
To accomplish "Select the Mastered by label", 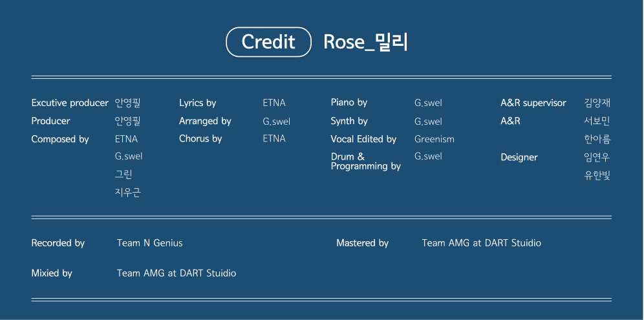I will click(363, 243).
